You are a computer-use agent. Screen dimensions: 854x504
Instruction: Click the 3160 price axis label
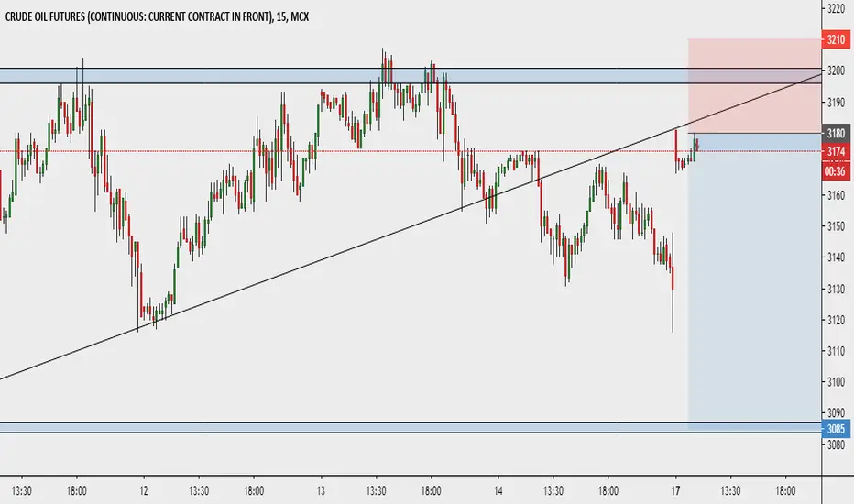(836, 195)
